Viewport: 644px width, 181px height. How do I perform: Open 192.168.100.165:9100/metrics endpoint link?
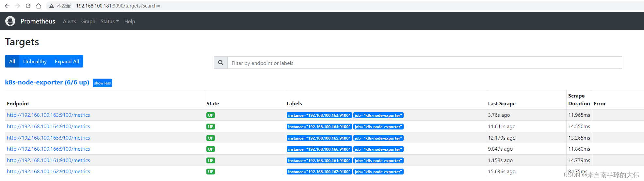(48, 138)
